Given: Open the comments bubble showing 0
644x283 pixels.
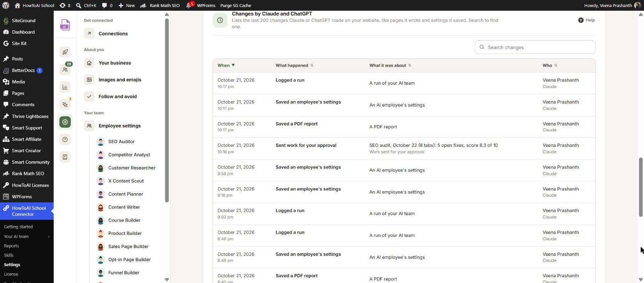Looking at the screenshot, I should click(x=107, y=5).
